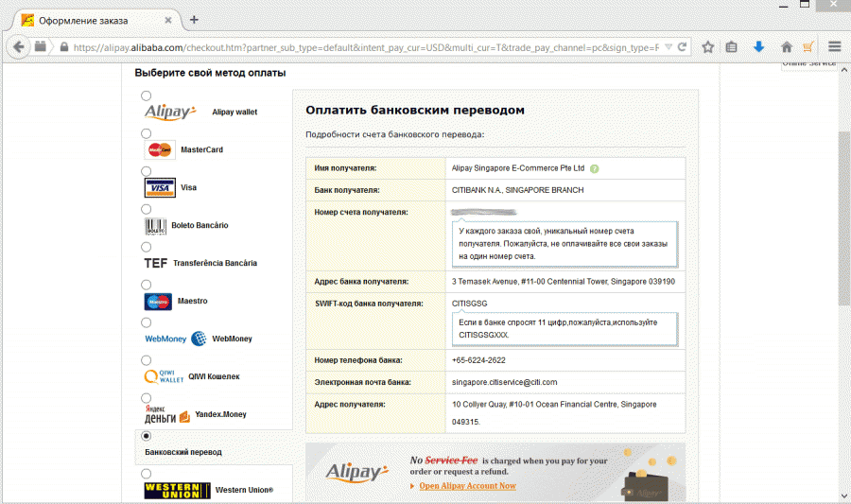Click the QIWI Wallet logo
851x504 pixels.
click(164, 376)
